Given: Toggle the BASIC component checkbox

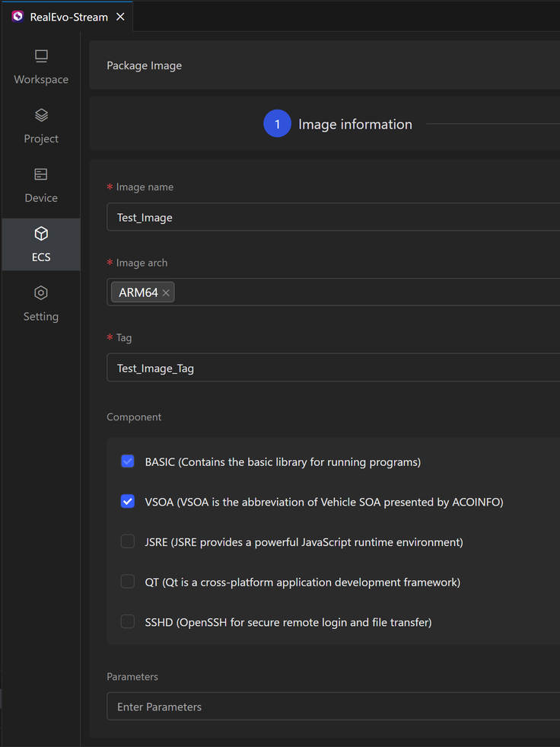Looking at the screenshot, I should [x=127, y=461].
